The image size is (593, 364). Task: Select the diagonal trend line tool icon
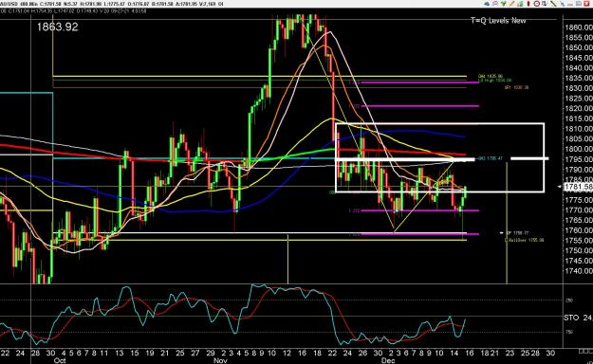(553, 4)
